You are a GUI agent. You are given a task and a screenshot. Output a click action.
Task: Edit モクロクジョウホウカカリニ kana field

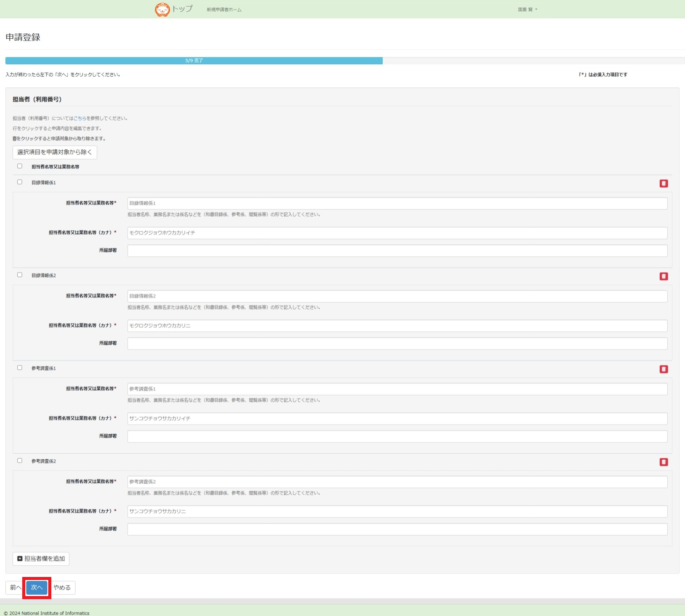(x=397, y=326)
